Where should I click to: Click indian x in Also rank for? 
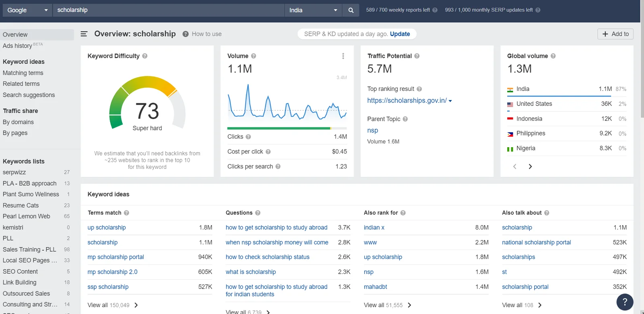coord(374,228)
